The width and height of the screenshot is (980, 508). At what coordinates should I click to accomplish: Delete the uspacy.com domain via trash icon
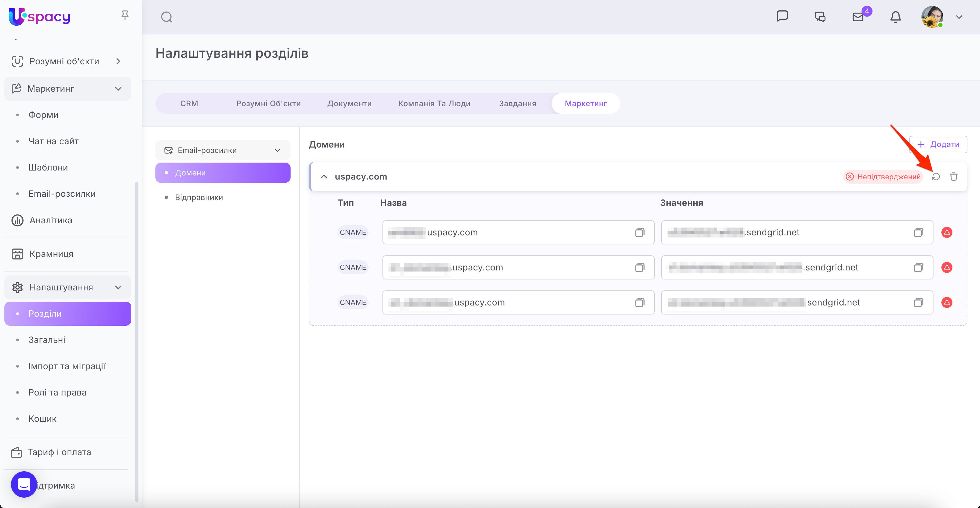point(953,177)
